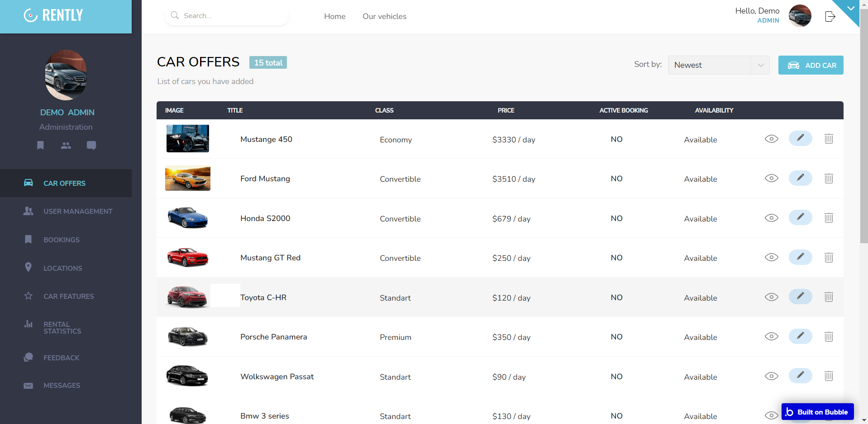Open the Sort by Newest dropdown
Screen dimensions: 868x424
tap(719, 65)
